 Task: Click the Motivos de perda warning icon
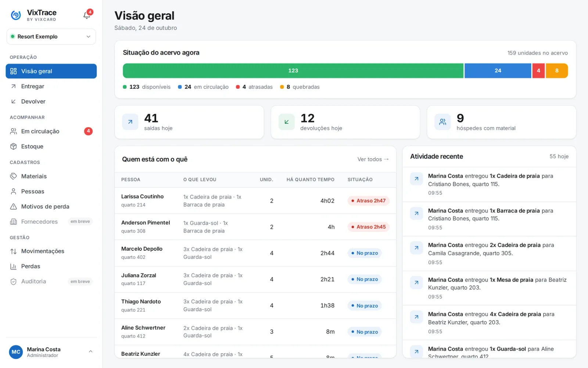point(14,206)
